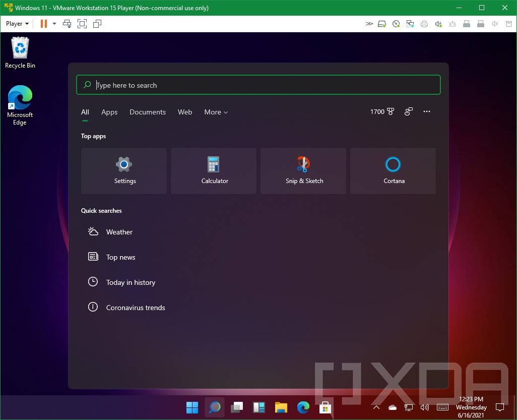517x420 pixels.
Task: Select the All search tab
Action: tap(85, 112)
